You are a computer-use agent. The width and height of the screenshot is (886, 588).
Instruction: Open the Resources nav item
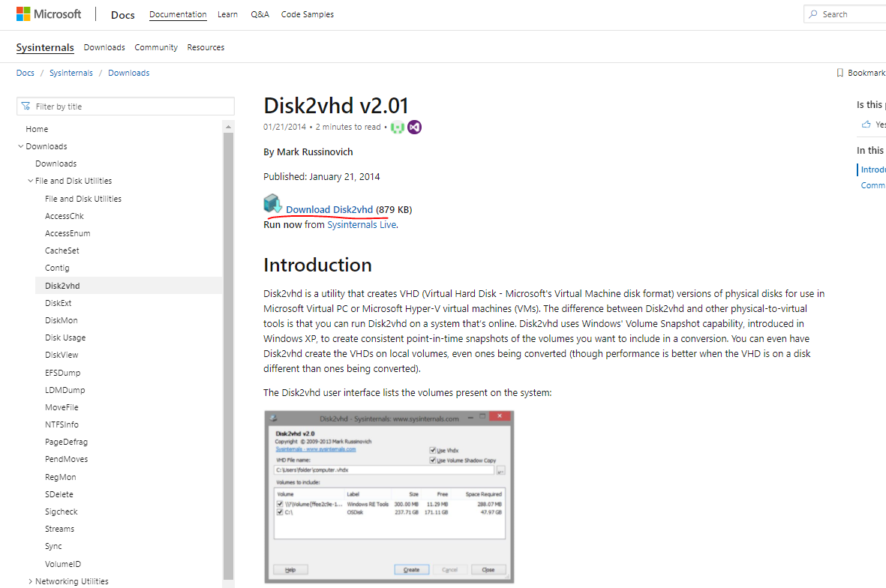(206, 47)
